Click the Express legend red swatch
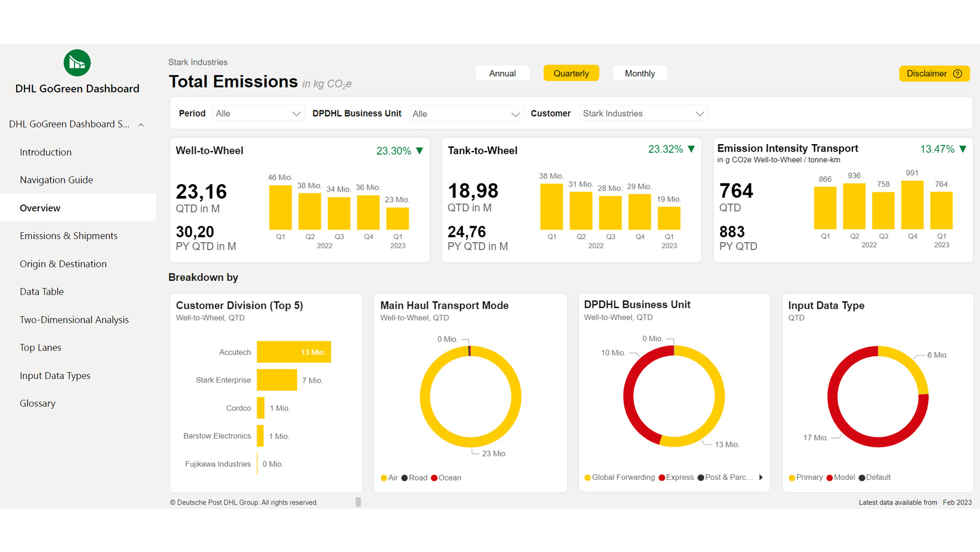 coord(662,477)
